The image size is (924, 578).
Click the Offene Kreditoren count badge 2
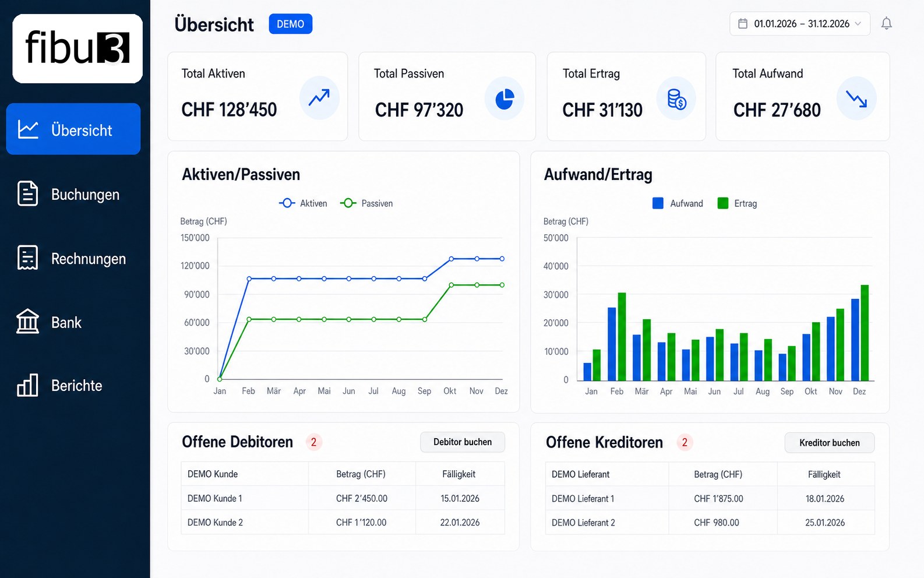pos(685,443)
